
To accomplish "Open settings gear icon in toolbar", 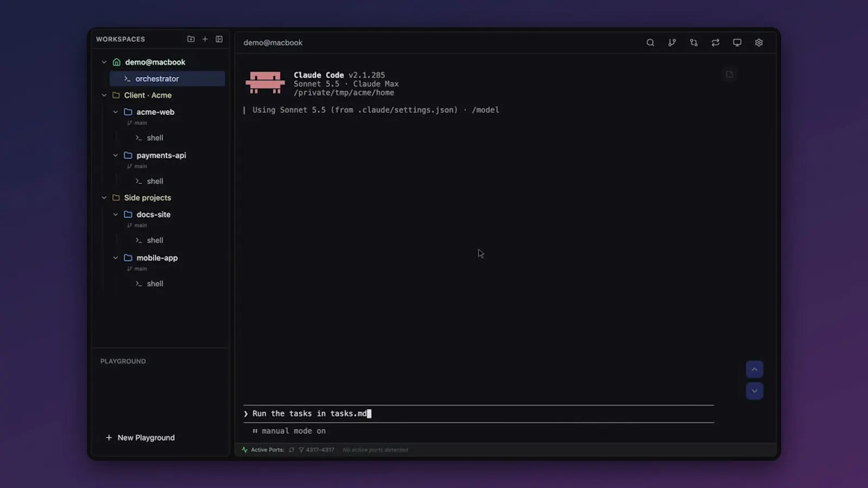I will (758, 42).
